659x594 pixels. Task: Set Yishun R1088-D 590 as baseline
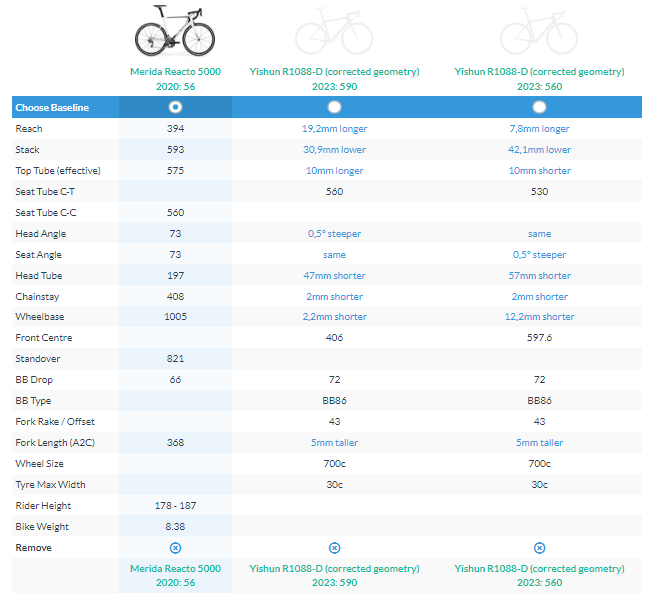coord(335,107)
